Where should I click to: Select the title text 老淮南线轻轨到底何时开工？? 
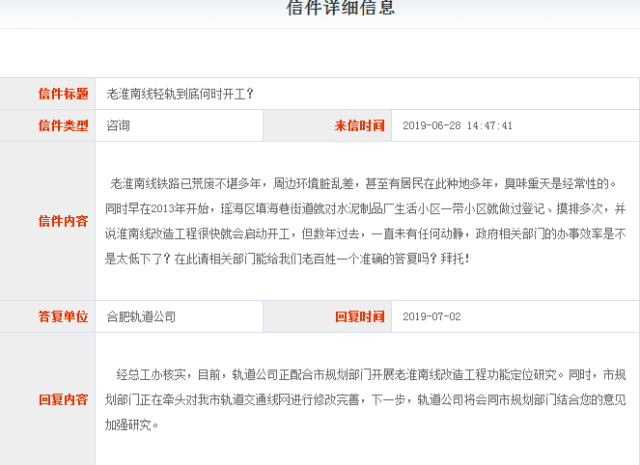180,94
